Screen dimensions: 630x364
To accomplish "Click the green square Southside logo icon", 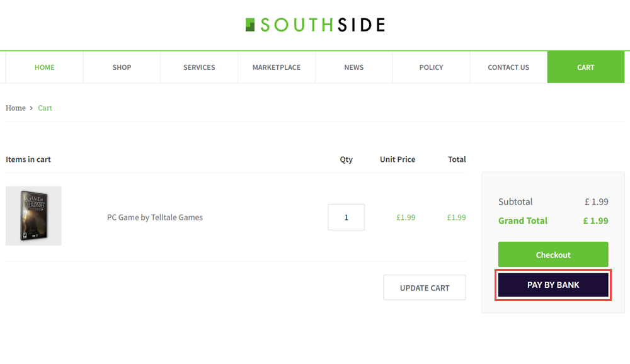I will tap(250, 25).
